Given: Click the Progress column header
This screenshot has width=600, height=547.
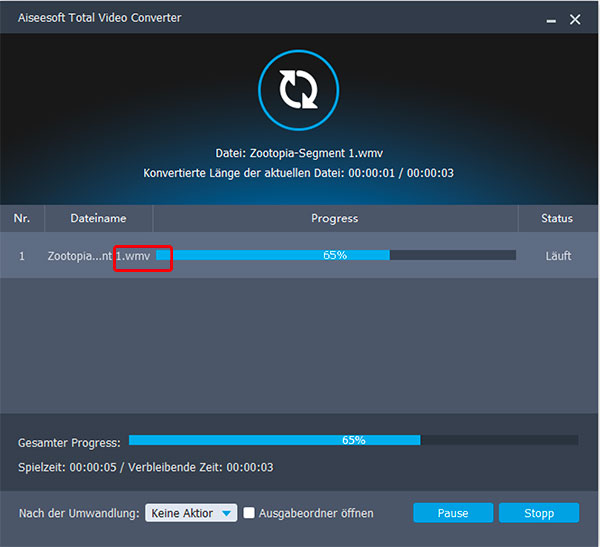Looking at the screenshot, I should (x=335, y=218).
